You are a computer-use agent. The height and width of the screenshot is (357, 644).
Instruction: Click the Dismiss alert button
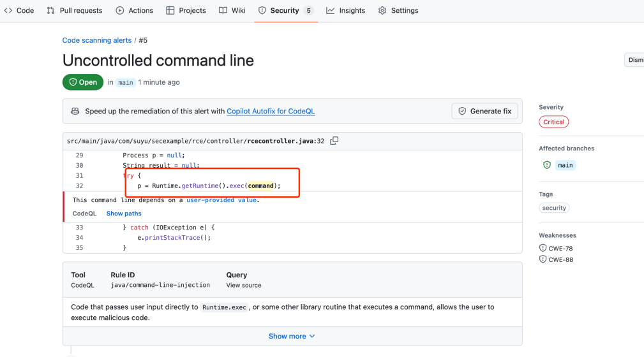(634, 60)
